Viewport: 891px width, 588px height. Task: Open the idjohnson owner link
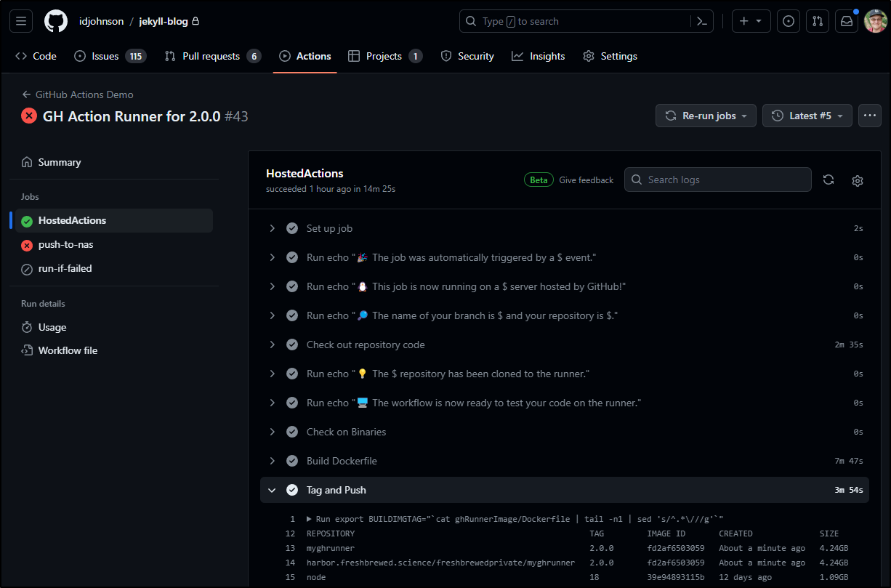[x=102, y=21]
